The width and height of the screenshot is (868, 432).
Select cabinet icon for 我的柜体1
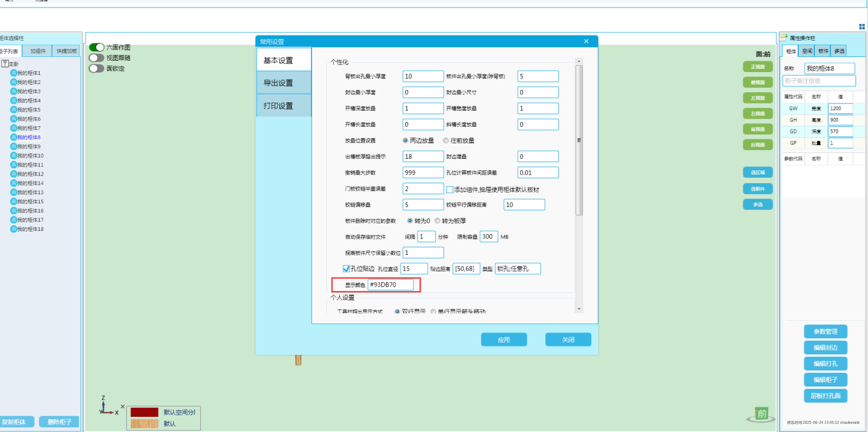(x=14, y=73)
